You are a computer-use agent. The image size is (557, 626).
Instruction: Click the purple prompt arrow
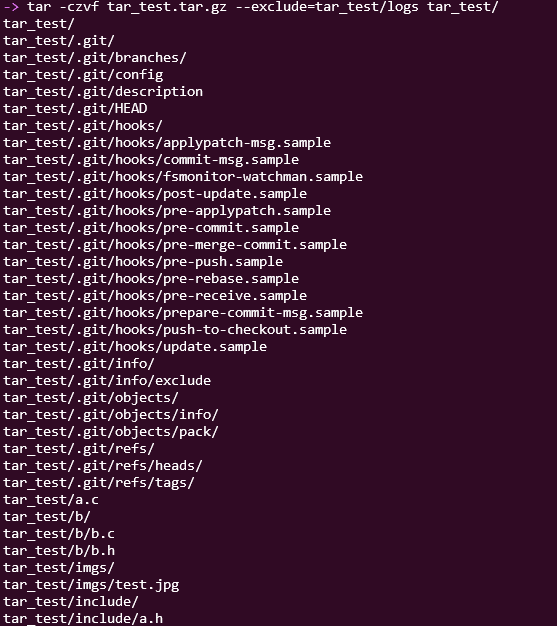11,7
